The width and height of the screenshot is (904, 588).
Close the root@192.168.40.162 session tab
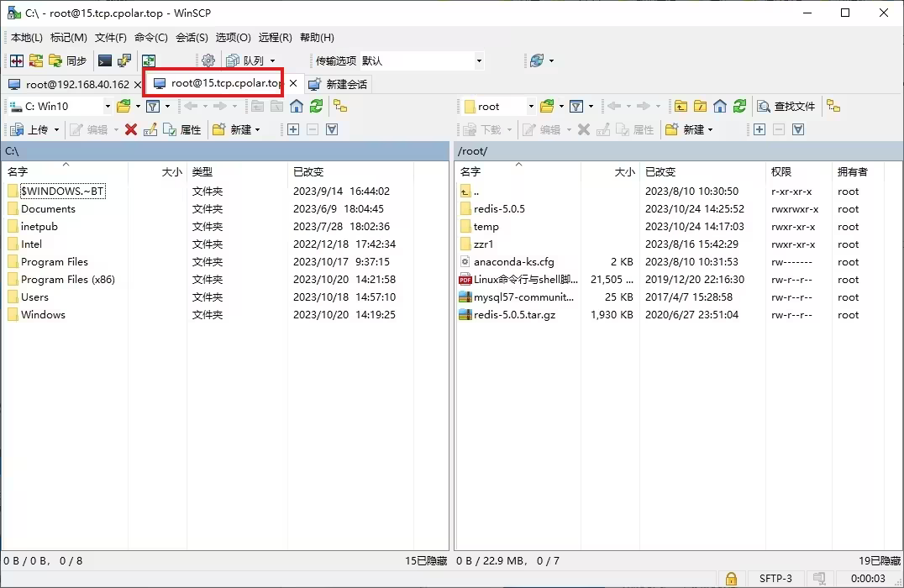tap(137, 84)
